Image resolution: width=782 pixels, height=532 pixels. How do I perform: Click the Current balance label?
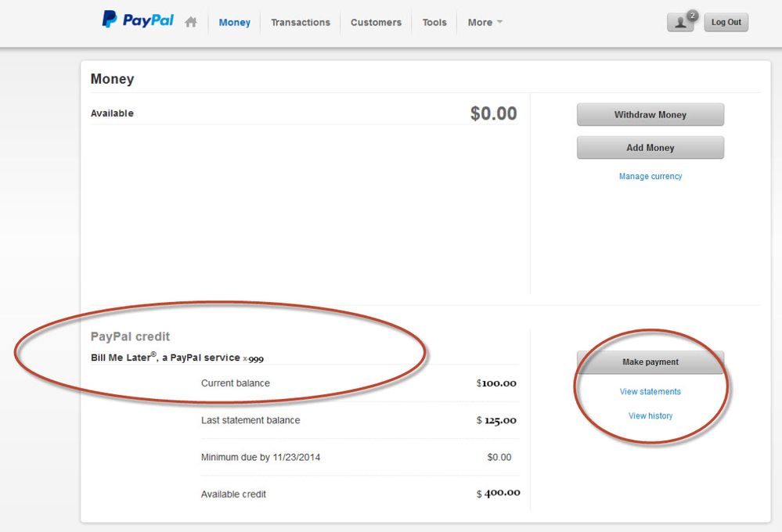236,383
